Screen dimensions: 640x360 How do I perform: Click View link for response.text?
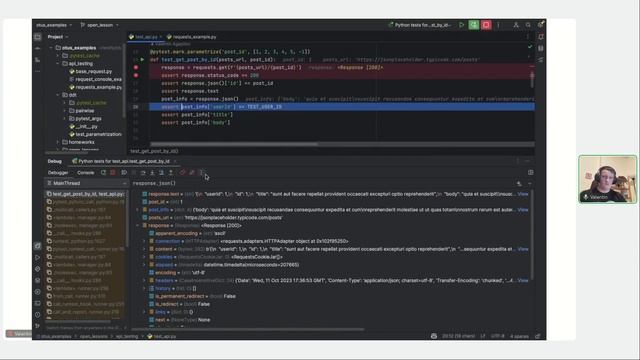point(523,194)
